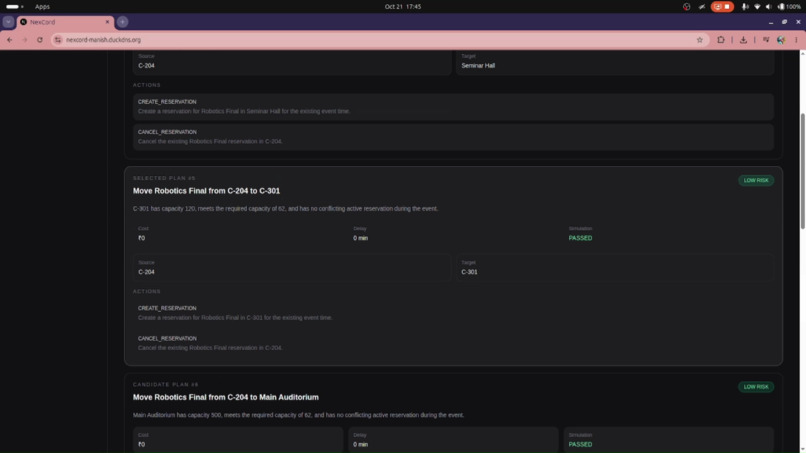Click the page vertical scrollbar thumb
Screen dimensions: 806x453
click(802, 171)
